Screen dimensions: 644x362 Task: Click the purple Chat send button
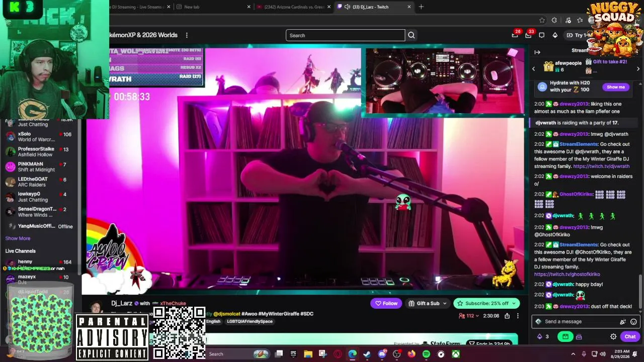click(630, 337)
